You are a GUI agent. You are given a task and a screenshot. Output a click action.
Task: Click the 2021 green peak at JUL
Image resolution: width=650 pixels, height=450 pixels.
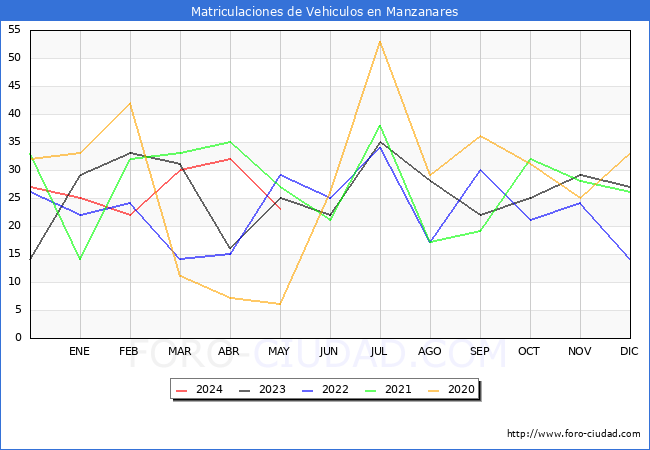(380, 126)
